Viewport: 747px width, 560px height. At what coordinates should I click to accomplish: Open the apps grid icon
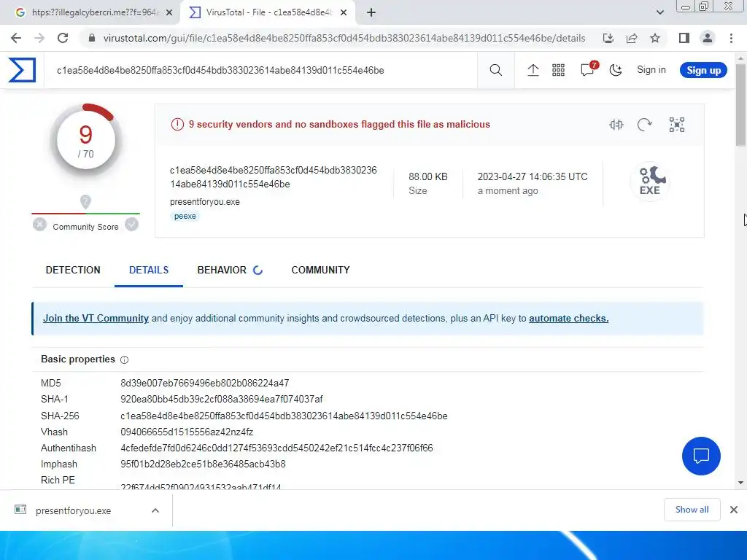click(558, 70)
